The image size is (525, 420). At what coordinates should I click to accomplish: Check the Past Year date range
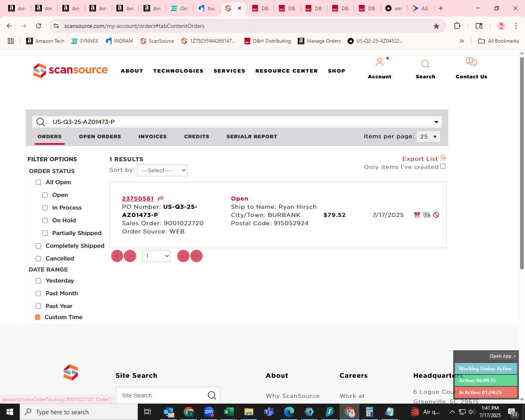pos(39,306)
